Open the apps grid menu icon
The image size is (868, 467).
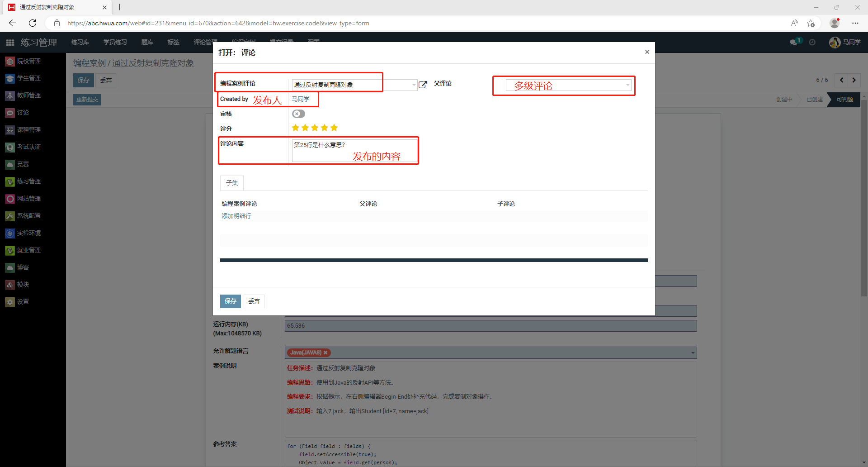(10, 43)
